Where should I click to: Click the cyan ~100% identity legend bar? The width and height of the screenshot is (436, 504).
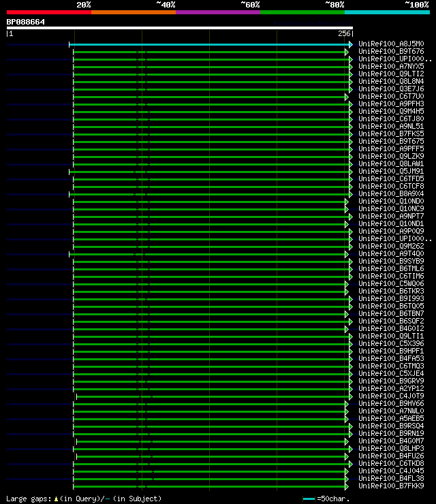[387, 12]
